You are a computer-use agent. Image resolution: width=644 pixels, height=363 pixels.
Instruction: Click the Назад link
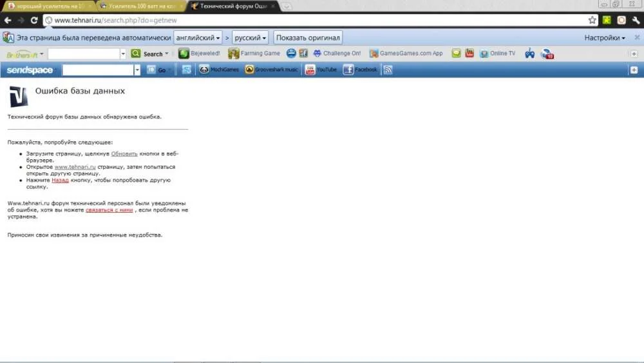[x=60, y=180]
